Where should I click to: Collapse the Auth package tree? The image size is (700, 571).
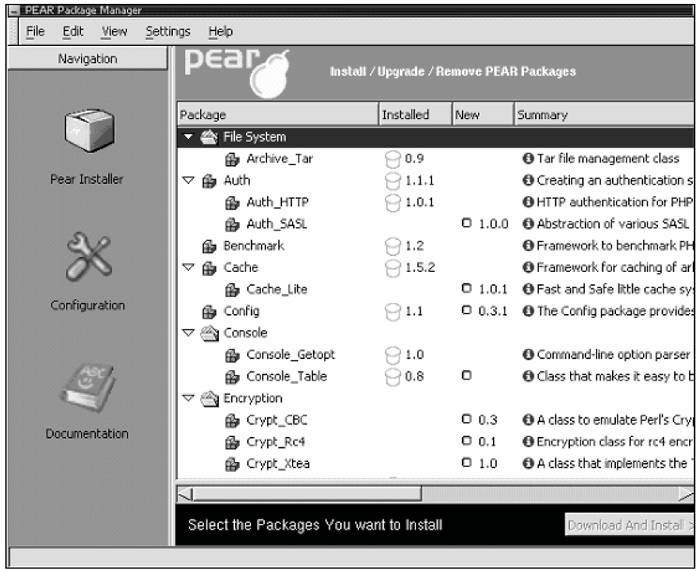188,180
